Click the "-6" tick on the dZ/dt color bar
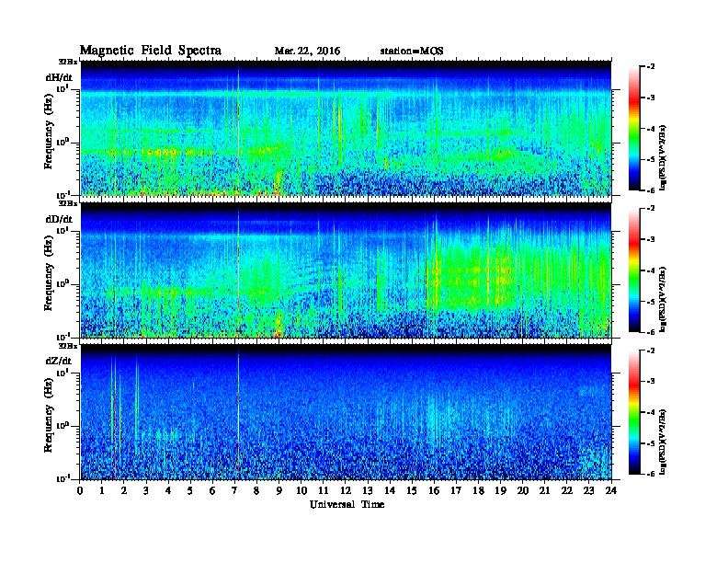 click(651, 474)
